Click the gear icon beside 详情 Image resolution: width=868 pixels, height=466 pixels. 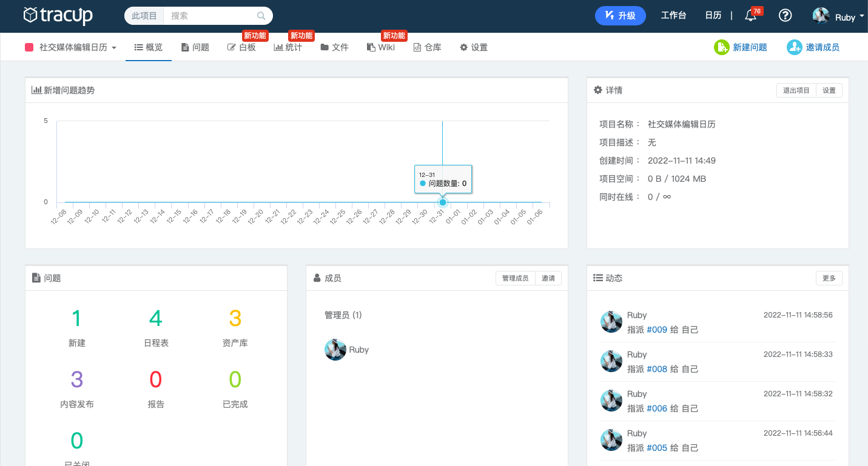(598, 90)
